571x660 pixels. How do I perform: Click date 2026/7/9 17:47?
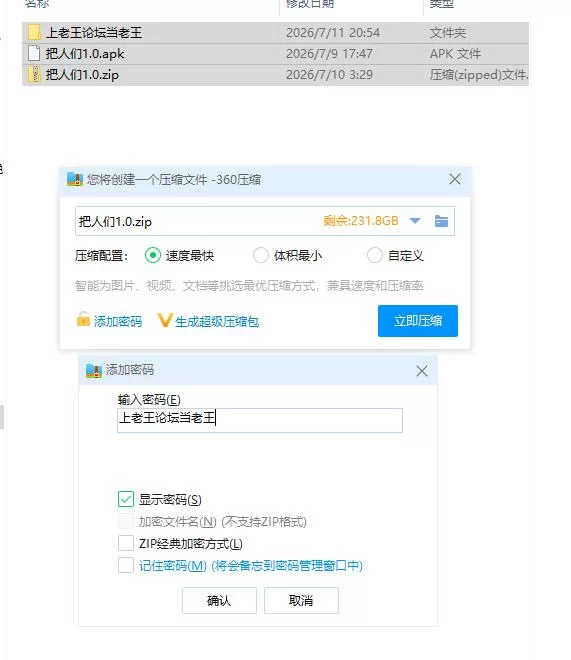[329, 54]
